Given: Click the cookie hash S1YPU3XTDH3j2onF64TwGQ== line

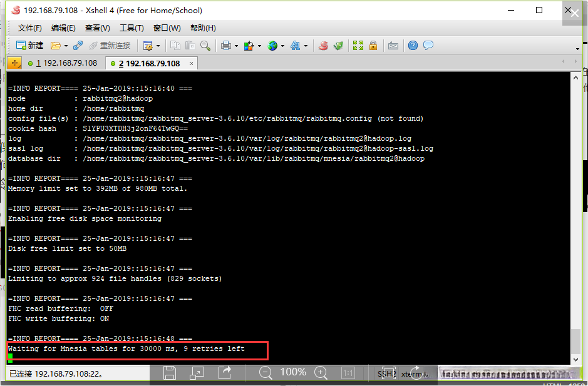Looking at the screenshot, I should 98,128.
